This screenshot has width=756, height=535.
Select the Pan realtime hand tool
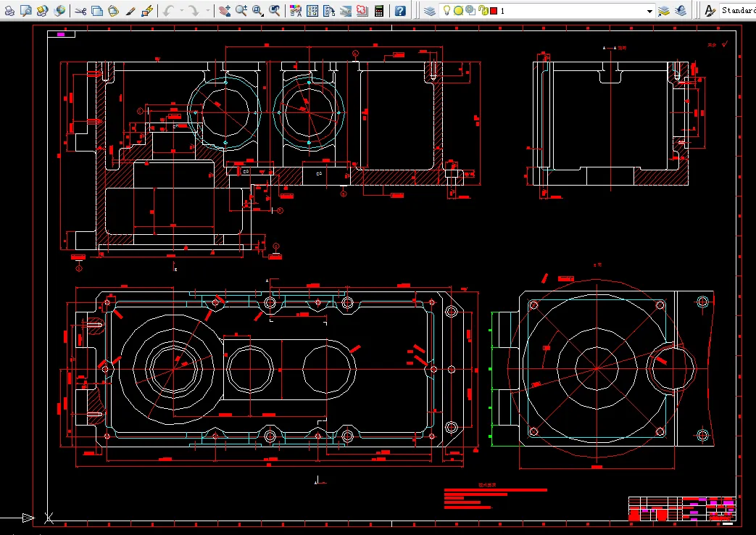(x=224, y=11)
